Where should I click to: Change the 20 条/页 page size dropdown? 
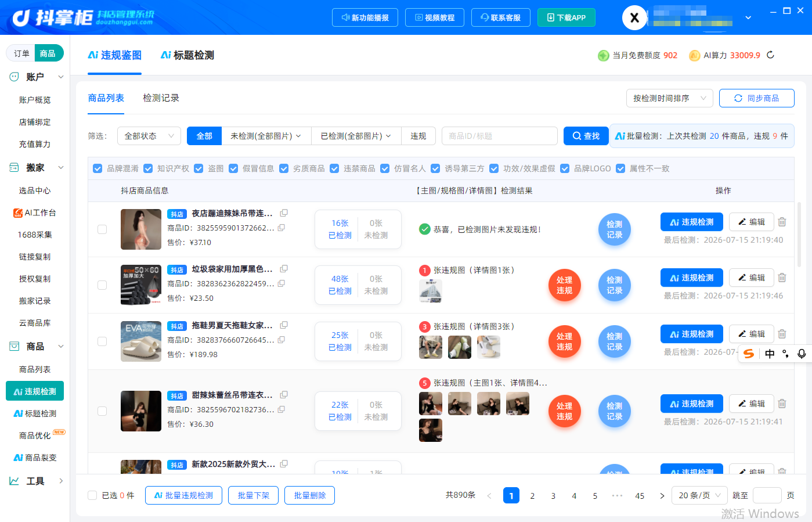[x=699, y=495]
